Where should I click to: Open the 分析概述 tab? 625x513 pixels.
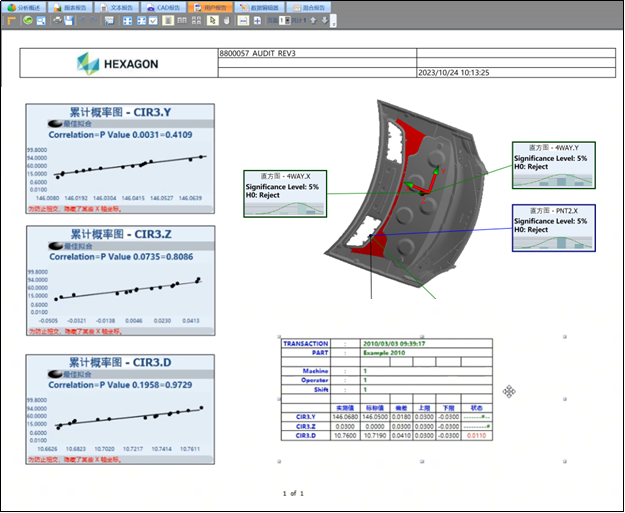tap(24, 7)
